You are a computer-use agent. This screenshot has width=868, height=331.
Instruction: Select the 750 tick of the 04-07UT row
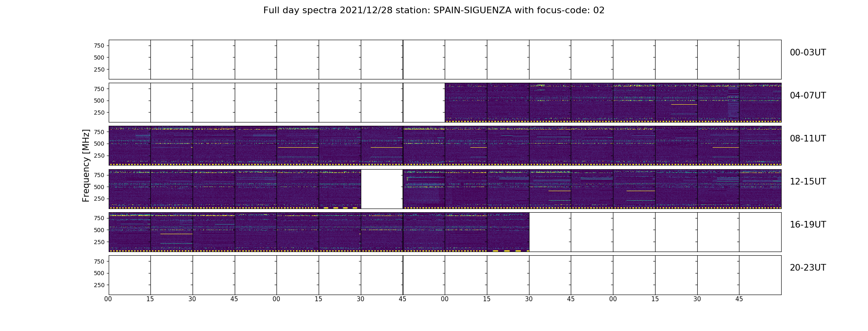coord(99,89)
